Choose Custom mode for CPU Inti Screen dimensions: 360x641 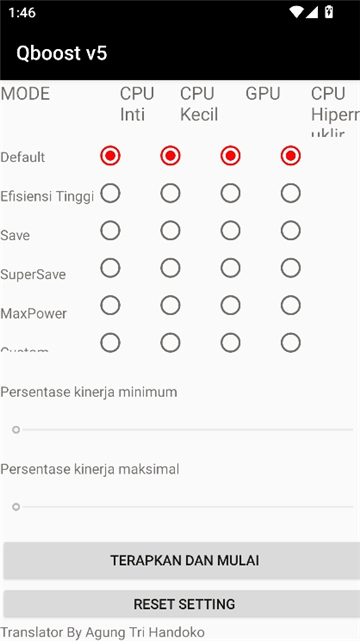pyautogui.click(x=110, y=343)
